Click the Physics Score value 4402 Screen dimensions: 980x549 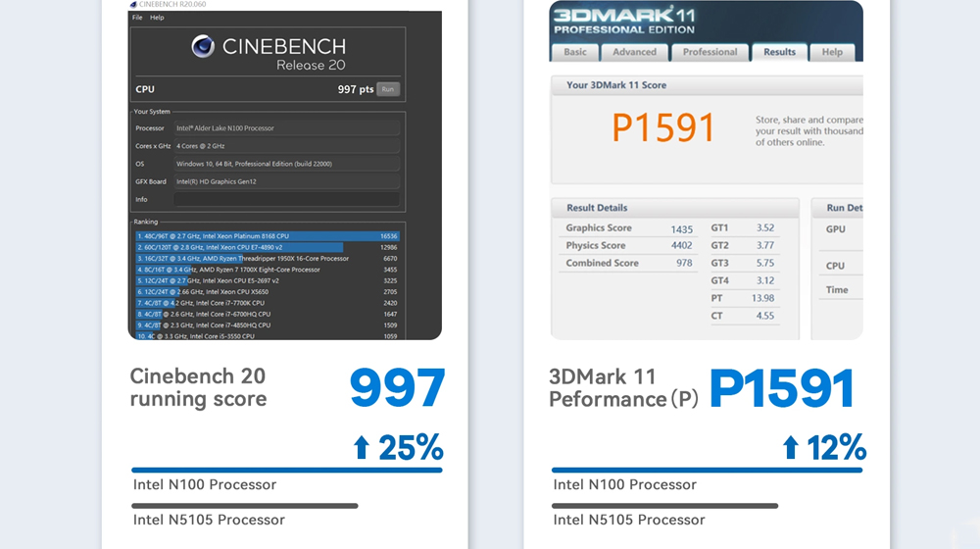click(681, 246)
